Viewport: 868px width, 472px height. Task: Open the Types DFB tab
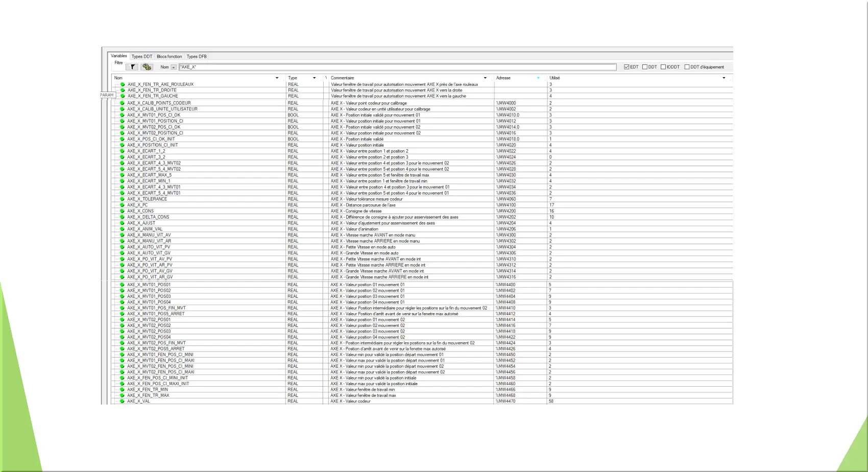click(197, 57)
